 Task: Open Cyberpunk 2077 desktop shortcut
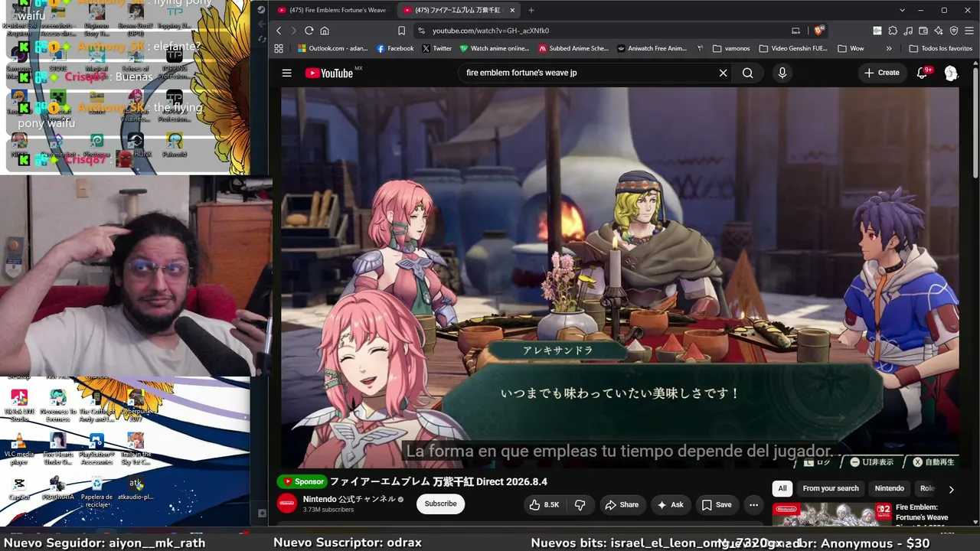pyautogui.click(x=136, y=406)
